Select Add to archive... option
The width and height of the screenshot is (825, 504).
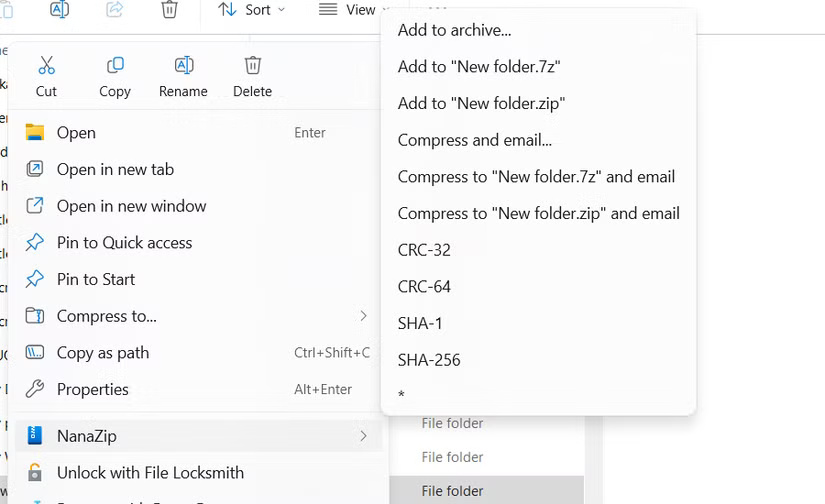454,30
